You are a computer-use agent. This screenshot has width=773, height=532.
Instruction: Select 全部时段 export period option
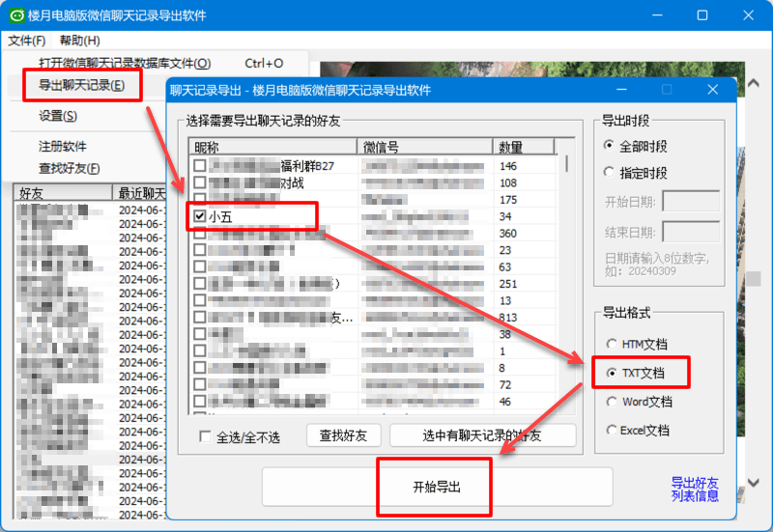[610, 146]
